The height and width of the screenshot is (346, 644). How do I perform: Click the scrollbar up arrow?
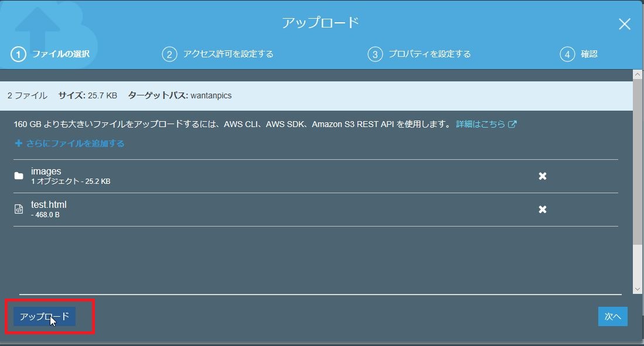[x=638, y=74]
